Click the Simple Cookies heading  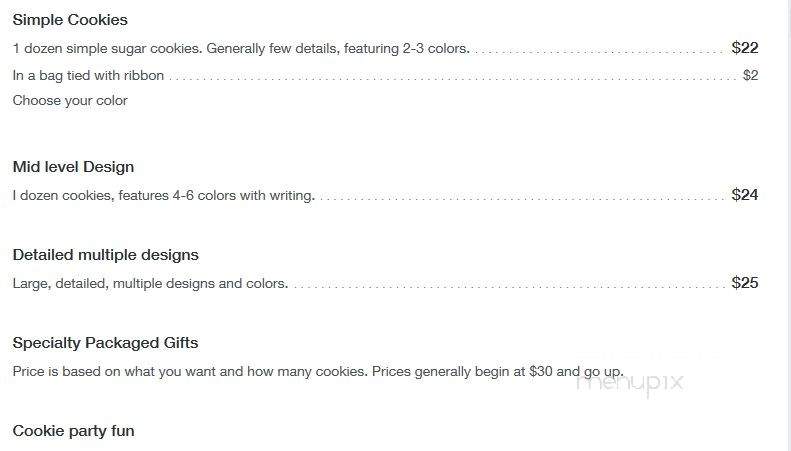(x=70, y=20)
